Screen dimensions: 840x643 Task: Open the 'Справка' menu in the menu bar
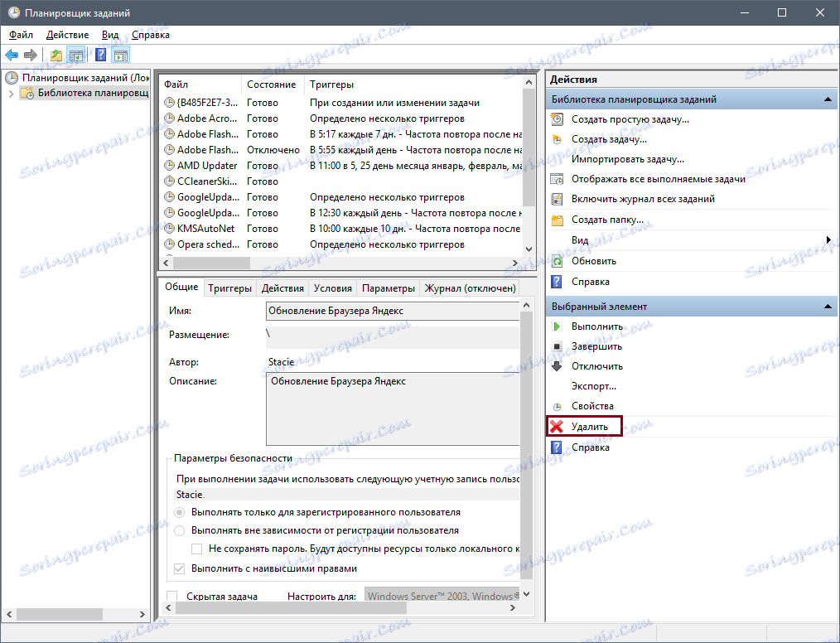(x=151, y=35)
